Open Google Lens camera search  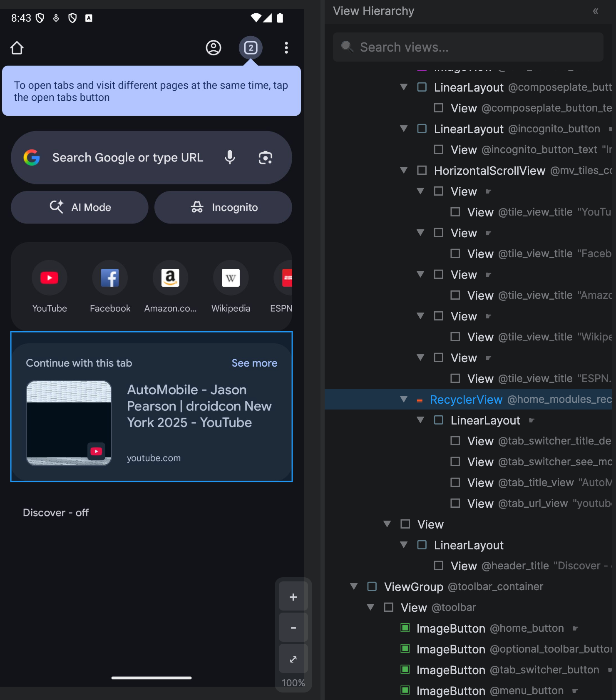click(265, 158)
